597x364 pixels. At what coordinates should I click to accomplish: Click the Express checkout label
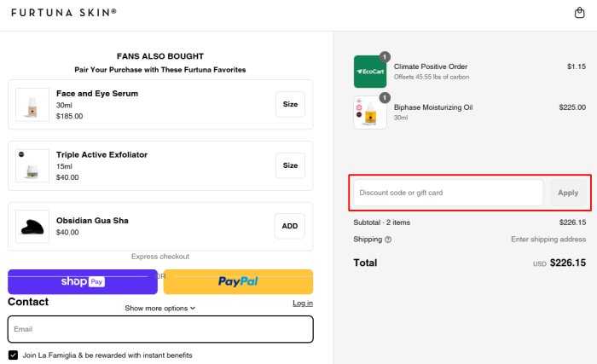(160, 257)
